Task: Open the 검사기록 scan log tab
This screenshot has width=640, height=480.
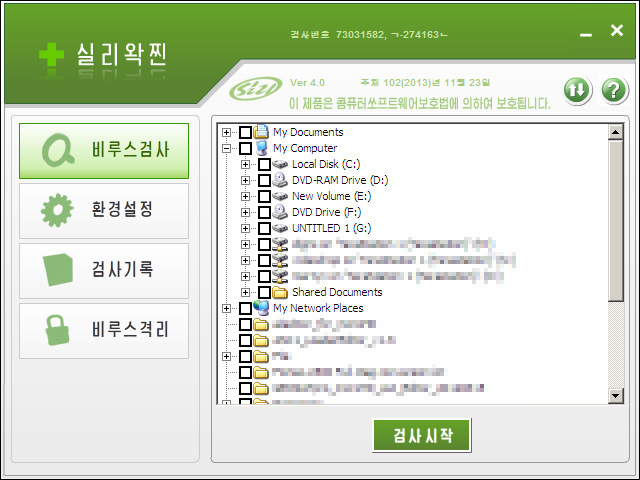Action: point(104,271)
